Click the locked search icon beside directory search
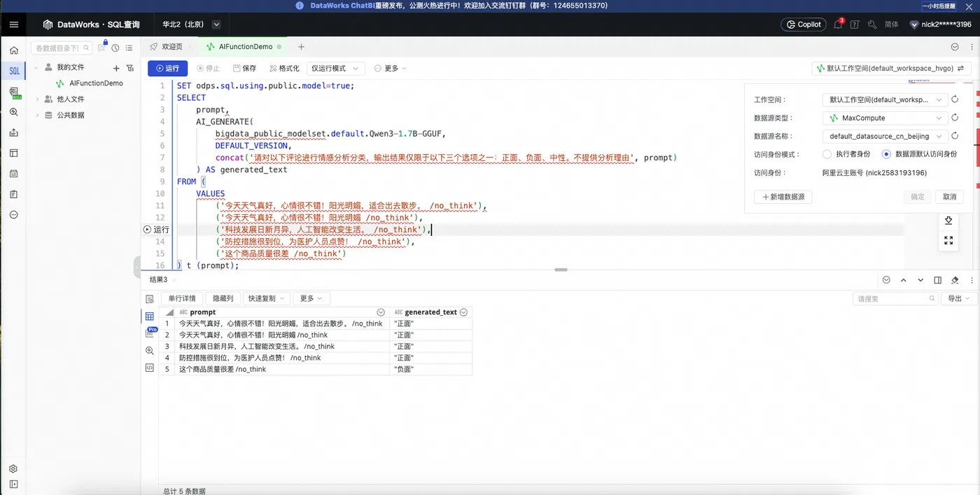This screenshot has width=980, height=495. click(x=102, y=48)
